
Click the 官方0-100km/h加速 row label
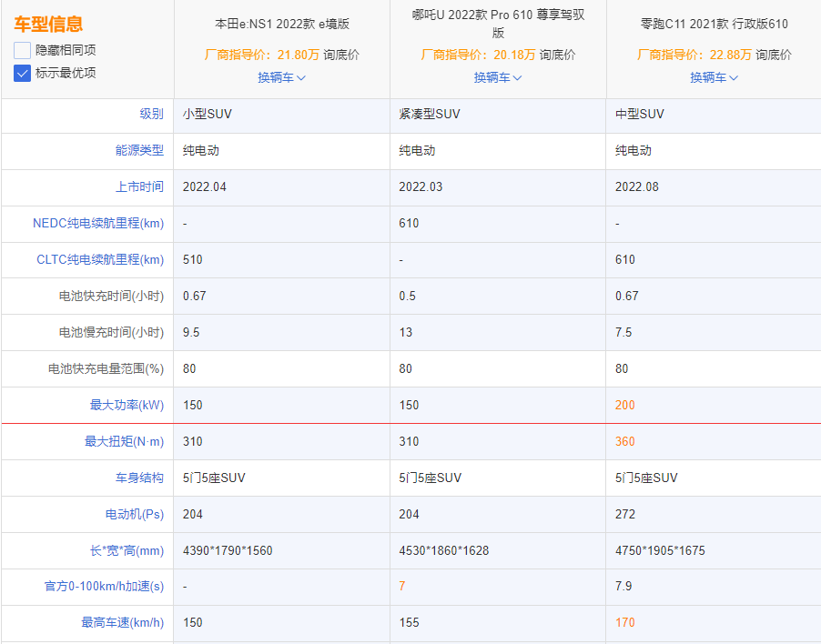pos(105,587)
